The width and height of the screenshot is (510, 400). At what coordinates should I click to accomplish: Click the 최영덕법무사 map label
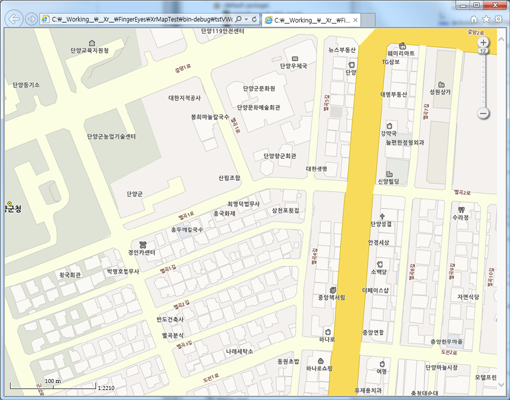pyautogui.click(x=243, y=204)
